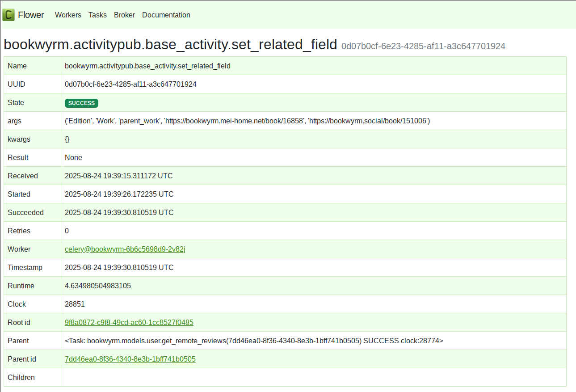
Task: Select the Result value showing None
Action: (x=73, y=157)
